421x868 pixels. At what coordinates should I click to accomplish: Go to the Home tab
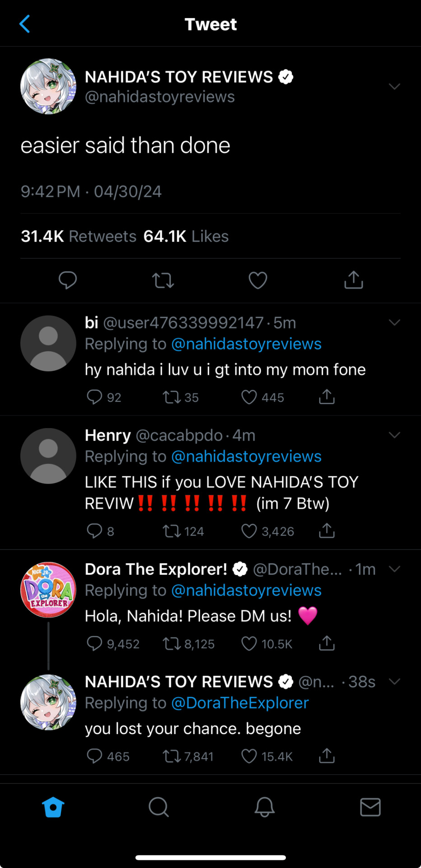(53, 807)
